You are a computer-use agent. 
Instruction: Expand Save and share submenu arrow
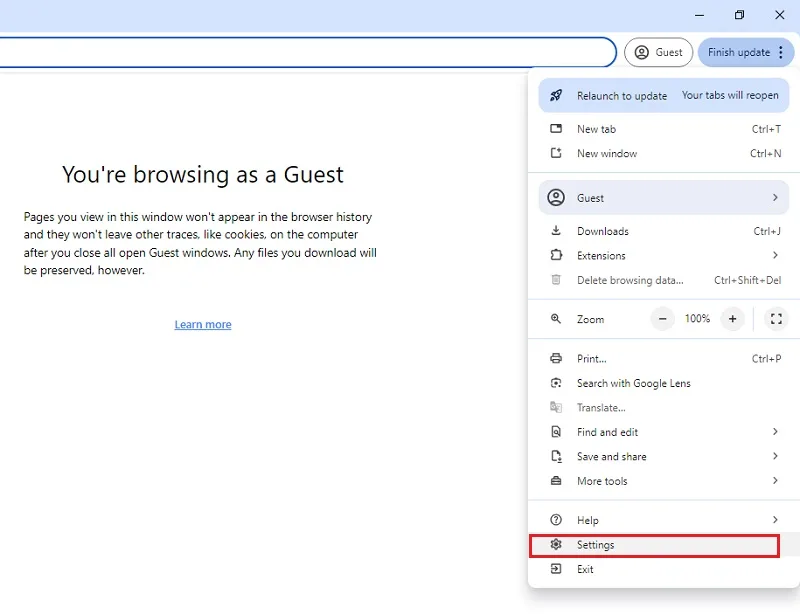[x=775, y=456]
